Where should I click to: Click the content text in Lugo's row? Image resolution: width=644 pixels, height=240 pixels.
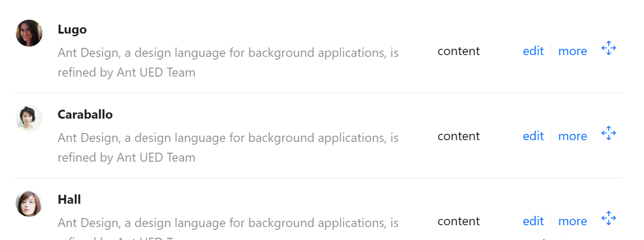pos(458,51)
